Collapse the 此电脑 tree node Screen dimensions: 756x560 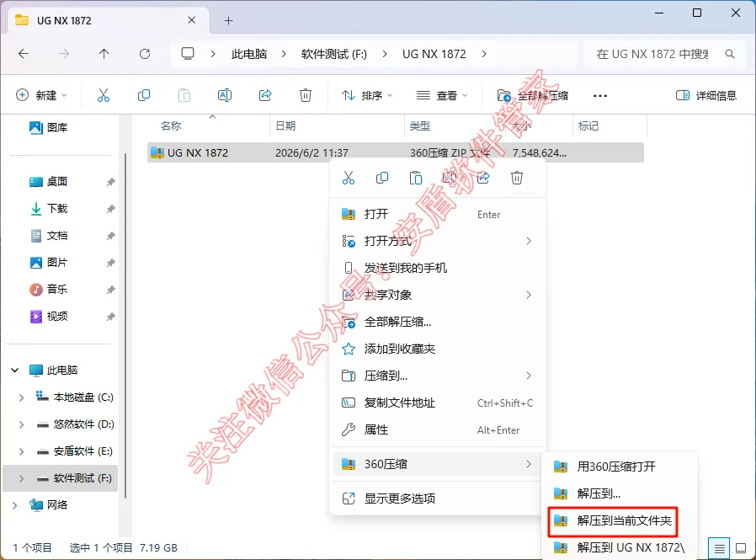click(15, 371)
